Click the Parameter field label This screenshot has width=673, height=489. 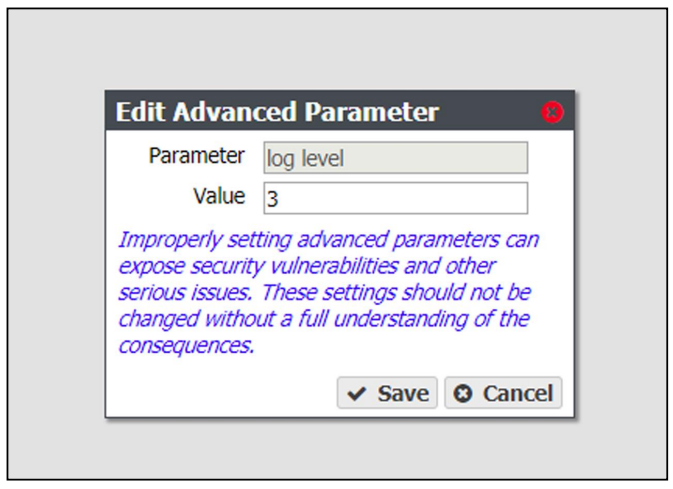197,156
